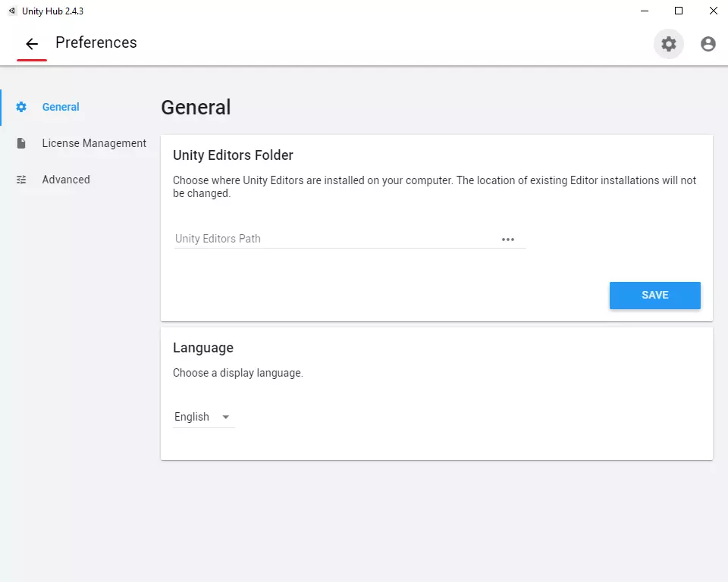
Task: Go to the Advanced preferences tab
Action: tap(66, 180)
